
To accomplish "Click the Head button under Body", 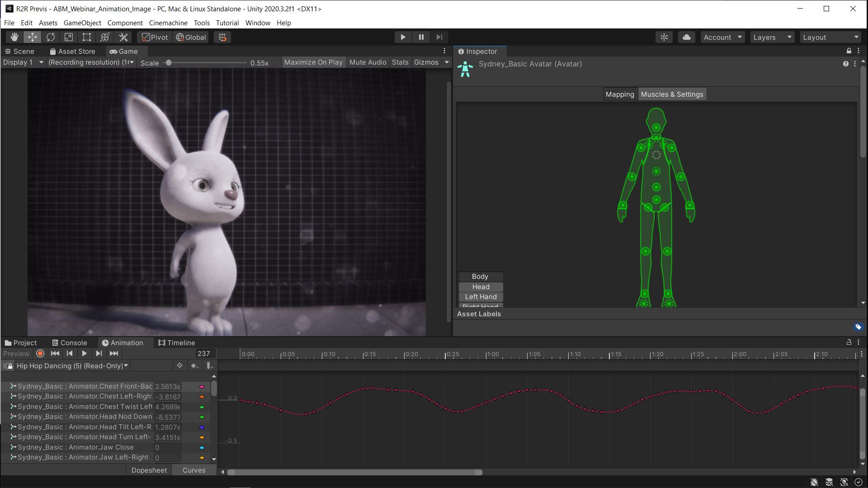I will click(480, 286).
